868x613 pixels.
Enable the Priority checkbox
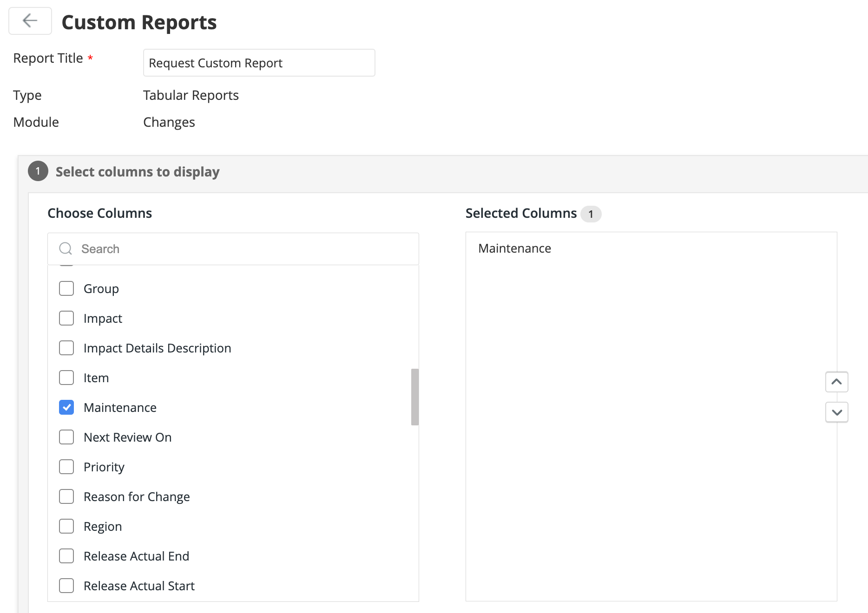[66, 467]
